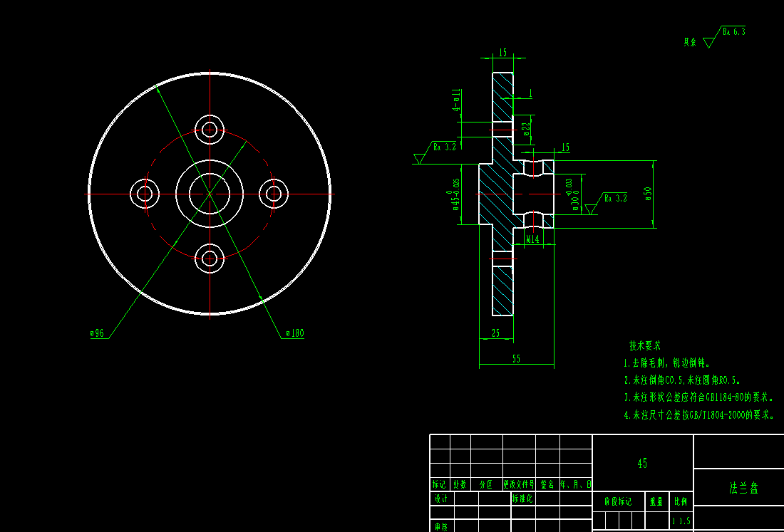Click the 标记 title block cell
This screenshot has height=532, width=784.
pyautogui.click(x=440, y=484)
